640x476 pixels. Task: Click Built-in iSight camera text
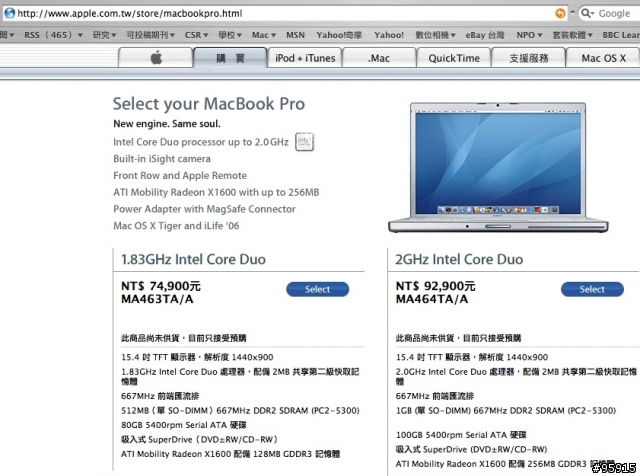pyautogui.click(x=162, y=159)
